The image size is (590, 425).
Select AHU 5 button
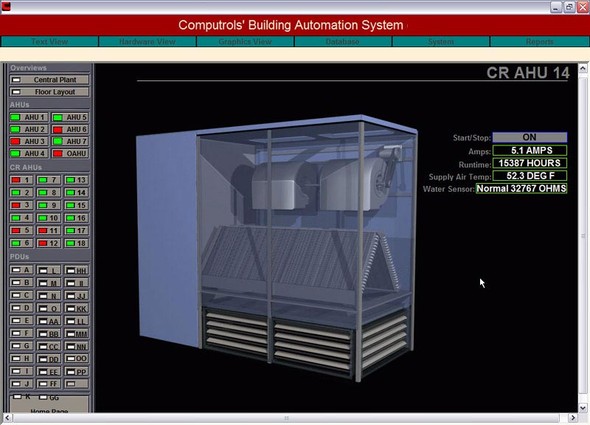(x=70, y=117)
